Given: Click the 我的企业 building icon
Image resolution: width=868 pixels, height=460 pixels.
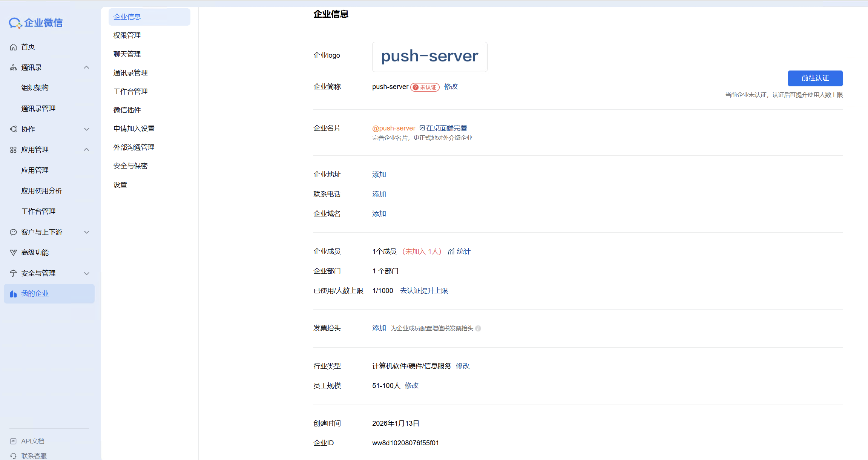Looking at the screenshot, I should point(13,294).
